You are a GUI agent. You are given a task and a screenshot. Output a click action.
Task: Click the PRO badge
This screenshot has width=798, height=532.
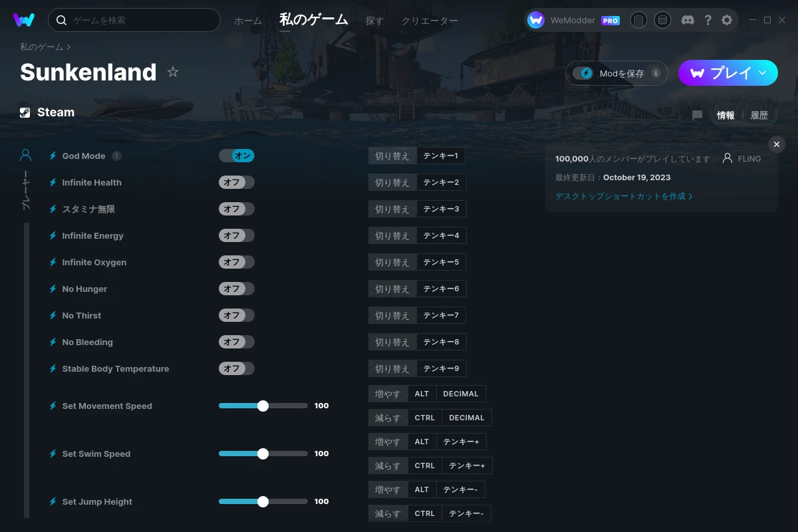coord(610,21)
